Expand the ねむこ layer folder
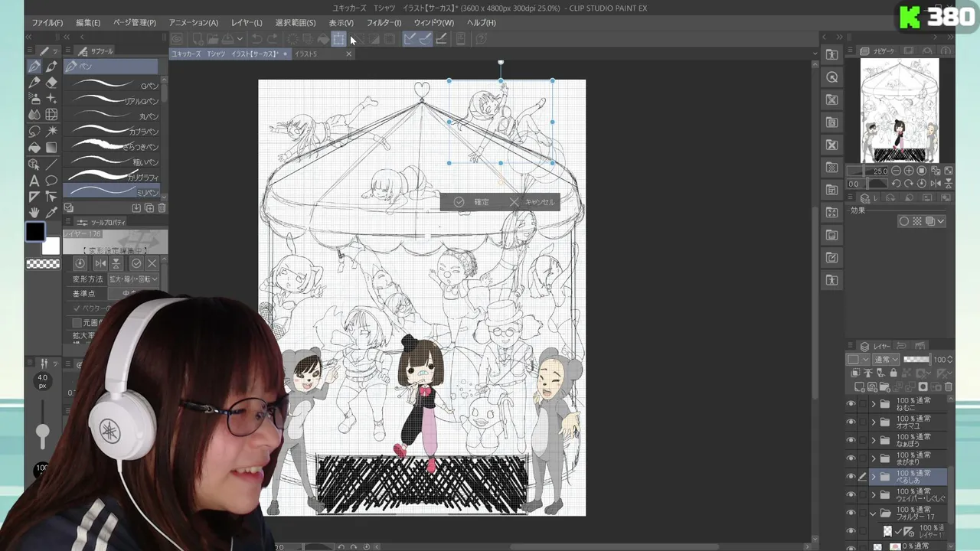980x551 pixels. click(874, 404)
